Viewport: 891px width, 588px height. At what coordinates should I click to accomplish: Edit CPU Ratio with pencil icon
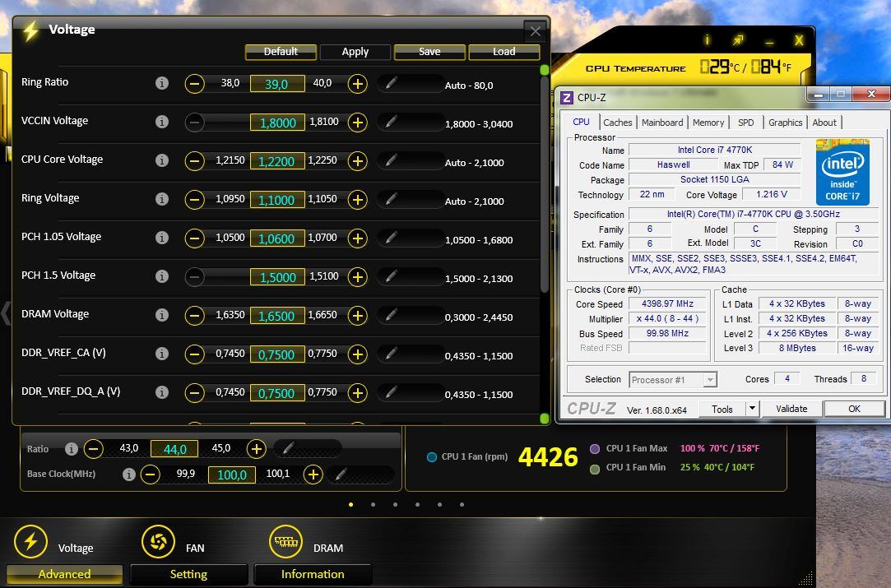[289, 448]
